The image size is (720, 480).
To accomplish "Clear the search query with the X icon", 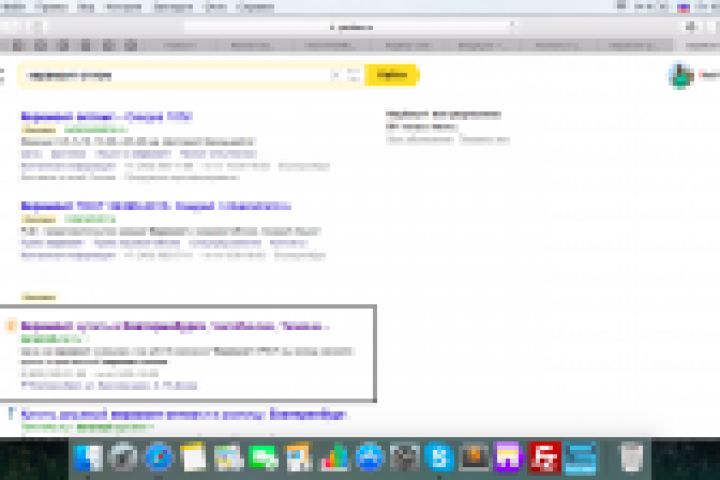I will [336, 75].
